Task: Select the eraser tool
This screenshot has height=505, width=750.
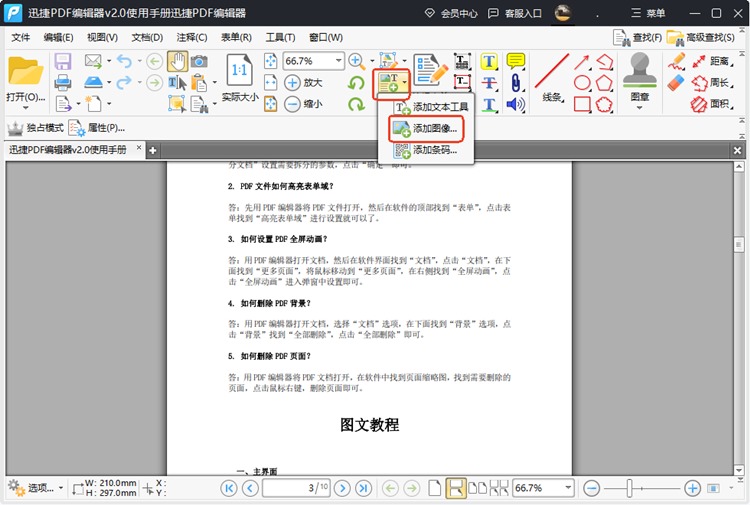Action: pyautogui.click(x=676, y=83)
